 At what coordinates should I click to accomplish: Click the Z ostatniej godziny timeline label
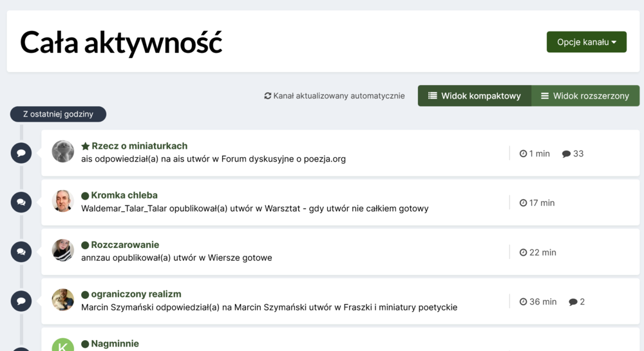[58, 114]
